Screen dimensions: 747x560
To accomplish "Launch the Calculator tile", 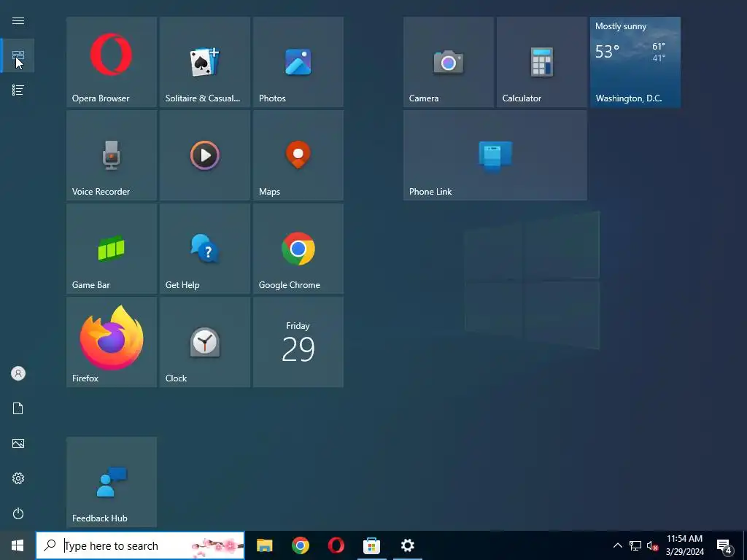I will point(542,62).
